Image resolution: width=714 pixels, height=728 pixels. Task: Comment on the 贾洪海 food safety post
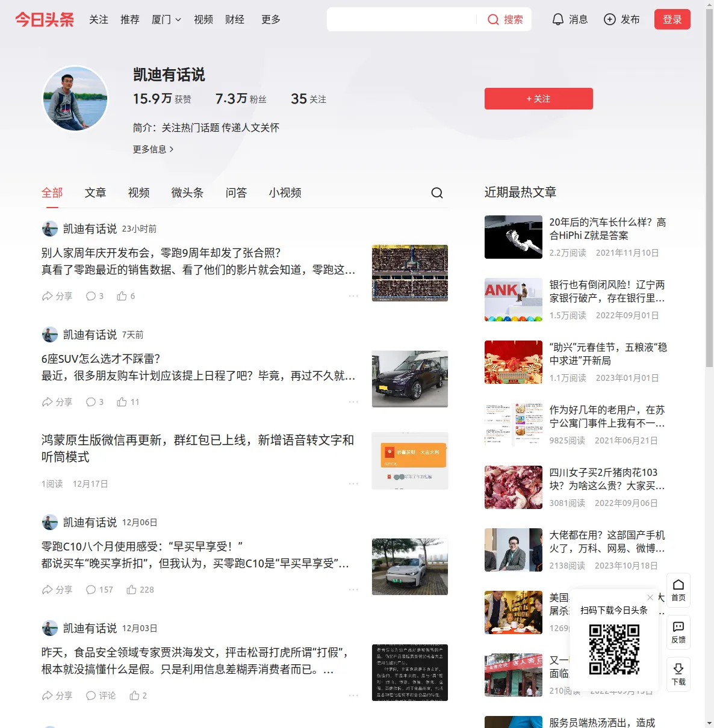[x=101, y=696]
